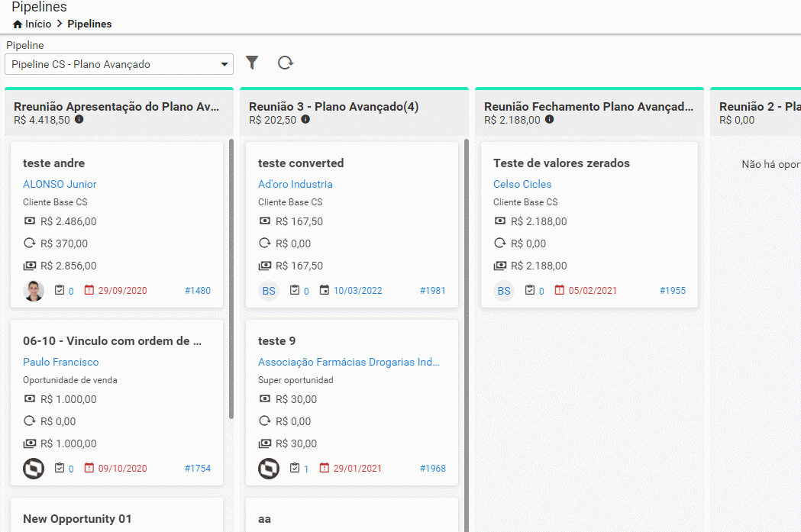Viewport: 801px width, 532px height.
Task: Open the aa opportunity card
Action: coord(265,519)
